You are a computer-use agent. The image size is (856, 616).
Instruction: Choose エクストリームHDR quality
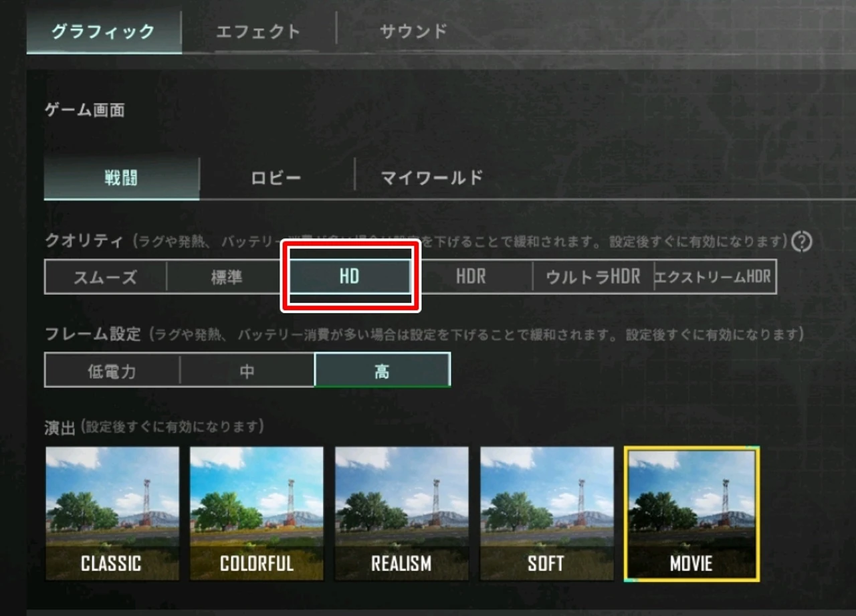coord(715,276)
